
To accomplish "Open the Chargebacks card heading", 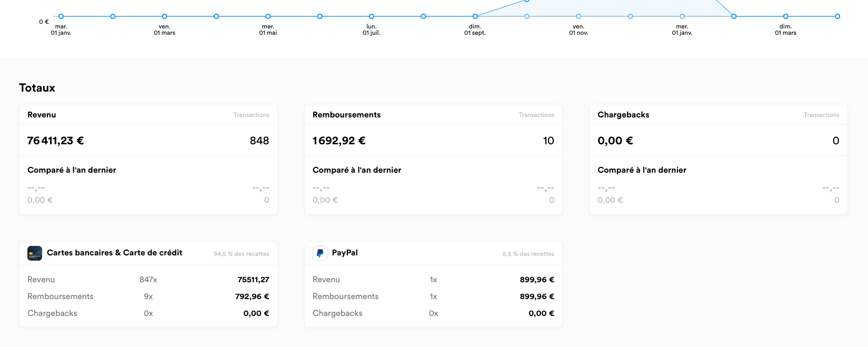I will tap(623, 115).
